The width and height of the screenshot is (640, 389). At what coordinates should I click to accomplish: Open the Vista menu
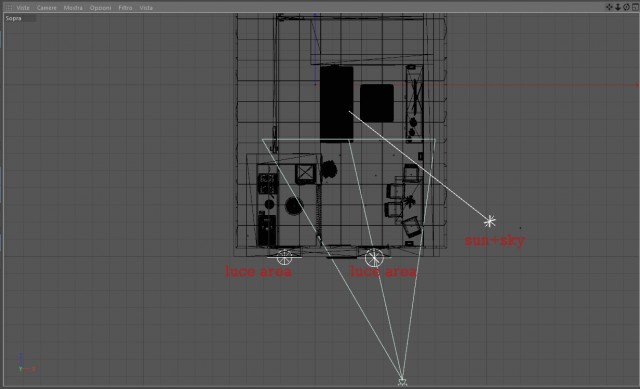(146, 8)
